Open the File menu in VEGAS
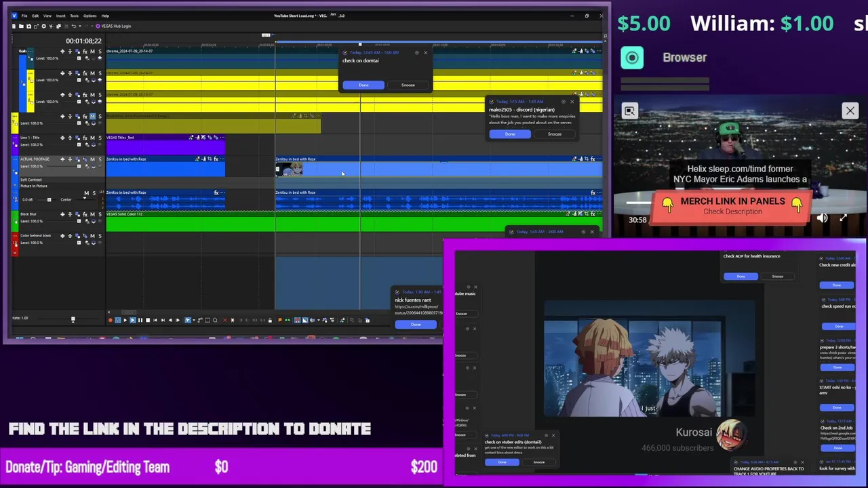 [24, 16]
